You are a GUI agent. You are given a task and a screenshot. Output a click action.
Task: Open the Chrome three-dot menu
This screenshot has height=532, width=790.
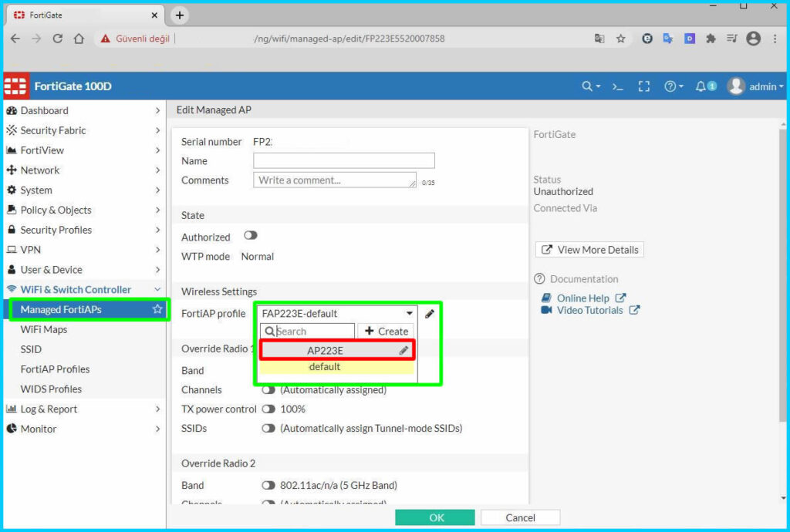coord(775,39)
